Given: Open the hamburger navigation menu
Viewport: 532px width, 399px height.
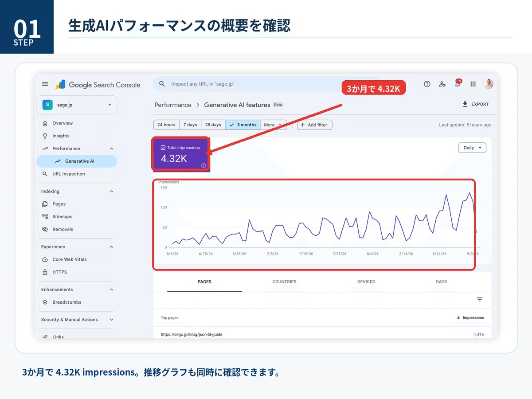Looking at the screenshot, I should (45, 84).
